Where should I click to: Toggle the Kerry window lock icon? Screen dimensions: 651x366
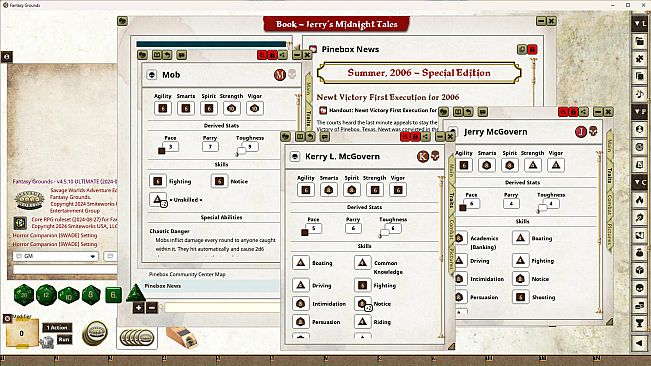(415, 137)
